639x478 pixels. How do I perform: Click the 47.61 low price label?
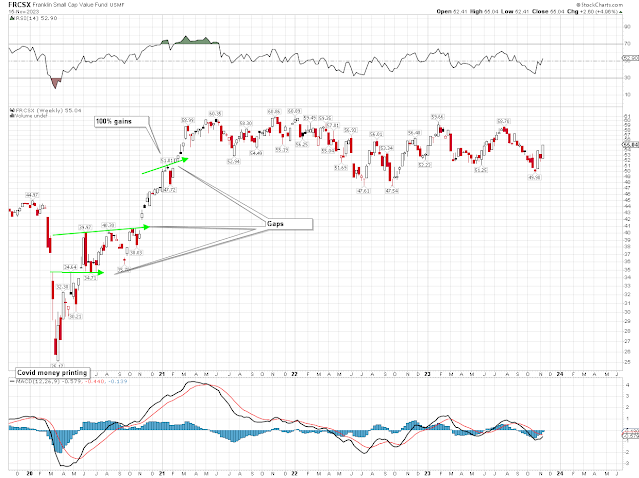coord(364,191)
